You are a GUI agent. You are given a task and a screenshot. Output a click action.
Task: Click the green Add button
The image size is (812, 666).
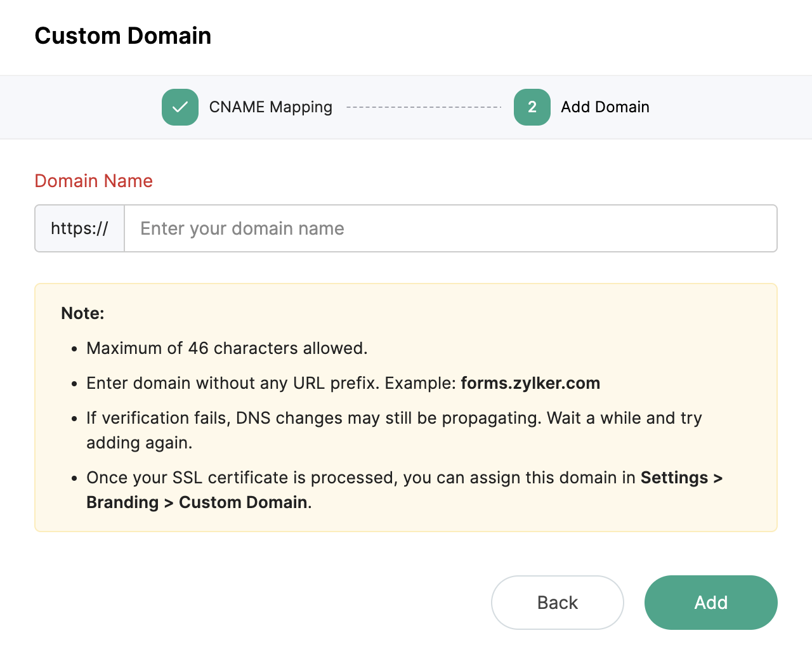pos(711,603)
